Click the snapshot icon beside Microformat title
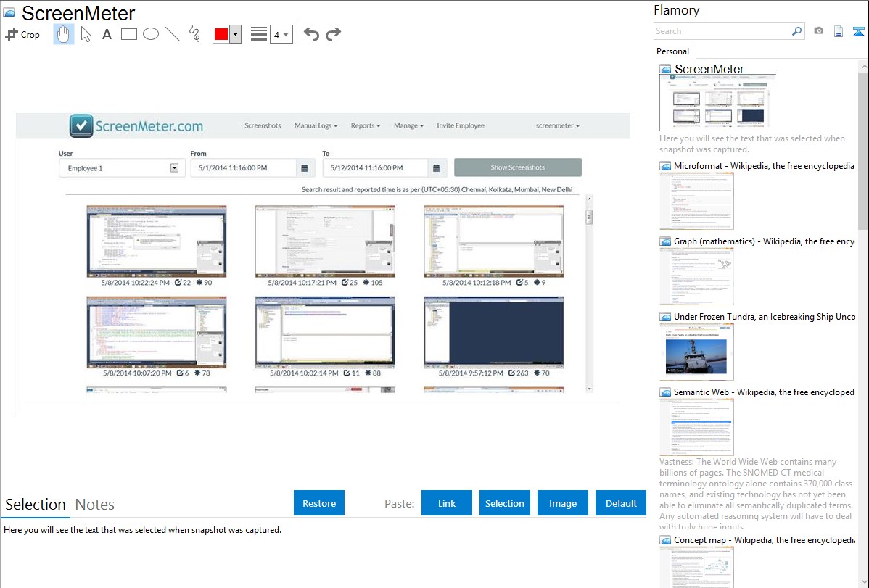 [665, 166]
